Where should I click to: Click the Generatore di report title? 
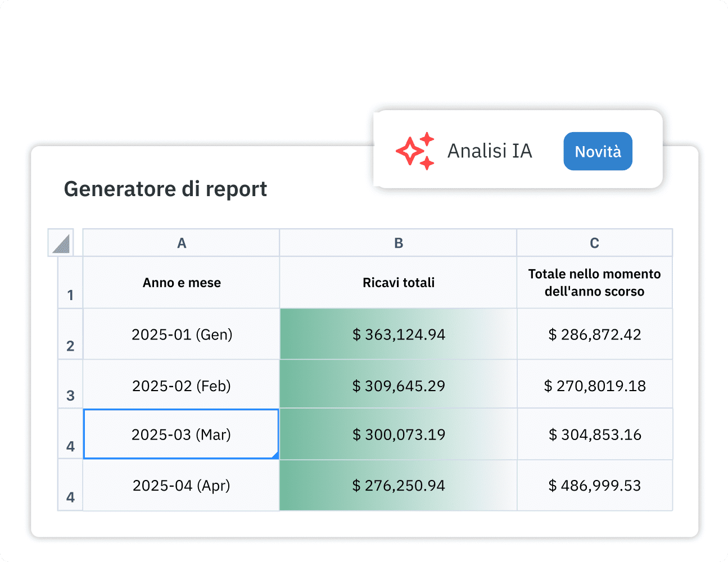click(166, 189)
